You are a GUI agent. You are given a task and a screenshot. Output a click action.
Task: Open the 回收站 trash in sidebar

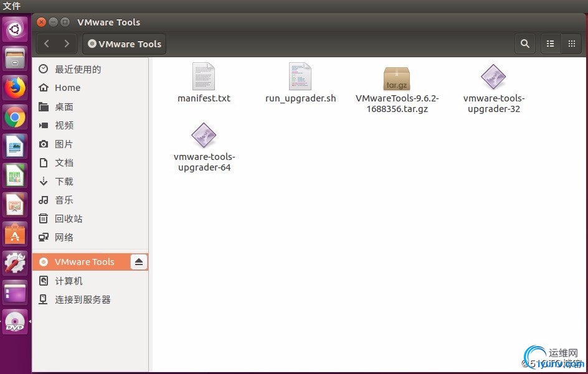[90, 218]
